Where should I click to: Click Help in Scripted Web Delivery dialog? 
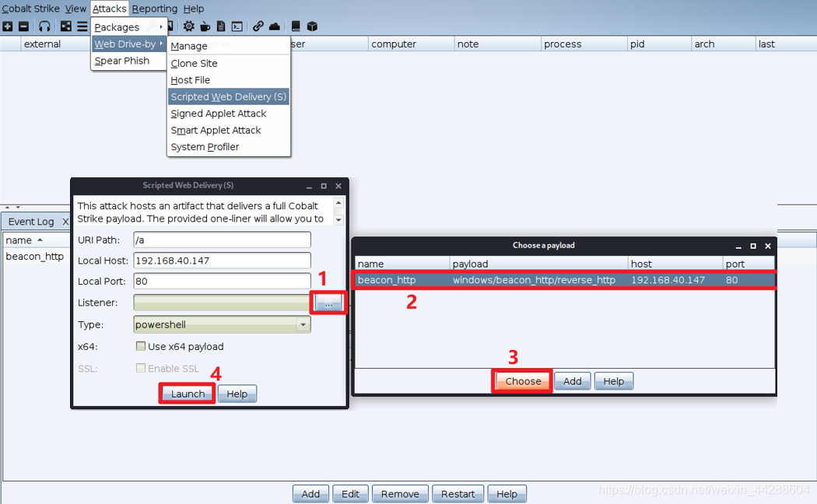click(x=237, y=394)
